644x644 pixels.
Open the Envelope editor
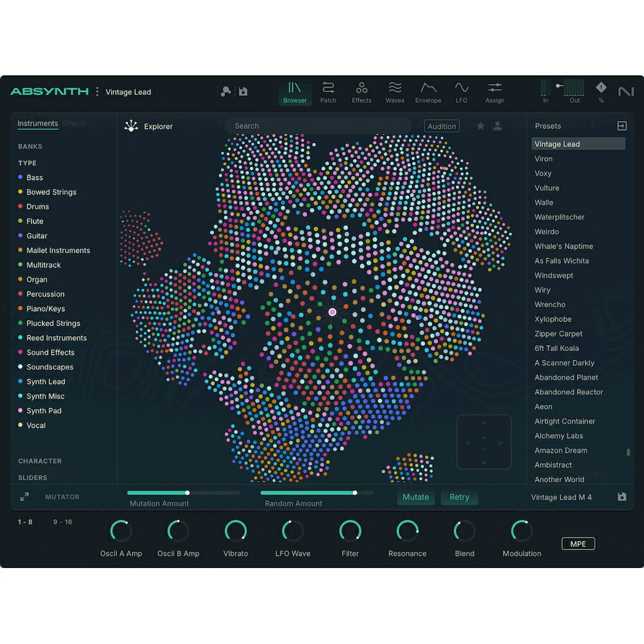click(428, 91)
